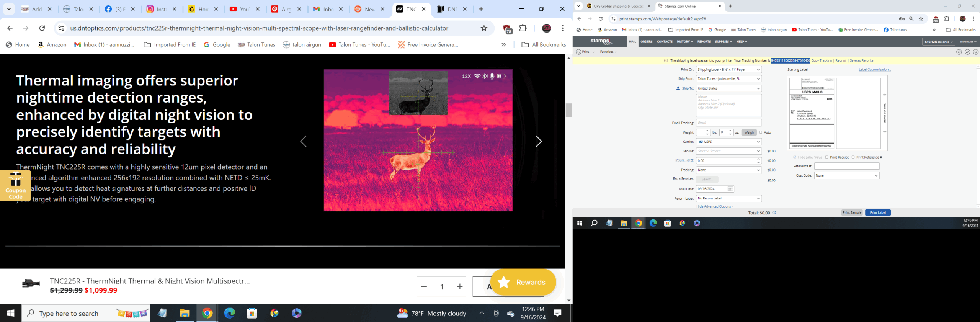Image resolution: width=980 pixels, height=322 pixels.
Task: Enable the Auto weigh checkbox
Action: (761, 132)
